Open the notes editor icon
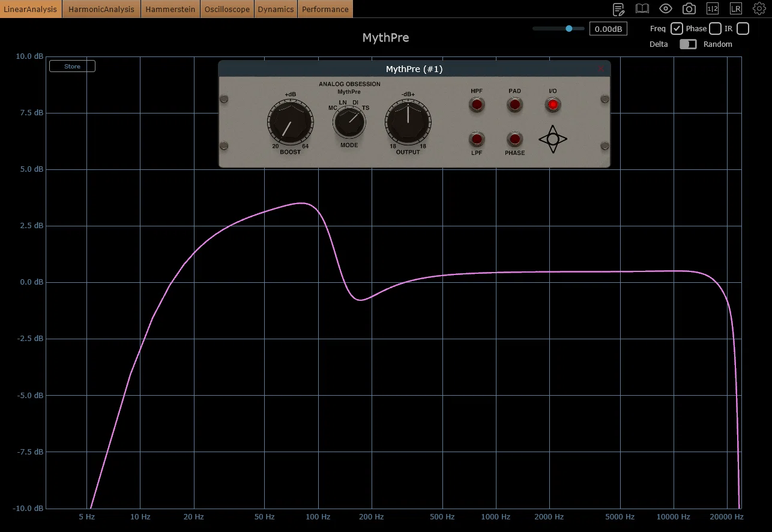Screen dimensions: 772x532 click(x=618, y=9)
